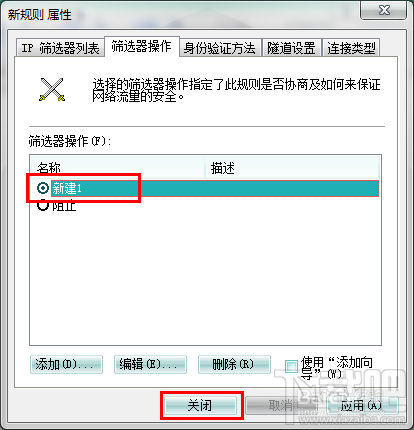The height and width of the screenshot is (430, 414).
Task: Go to the 连接类型 tab
Action: (x=351, y=48)
